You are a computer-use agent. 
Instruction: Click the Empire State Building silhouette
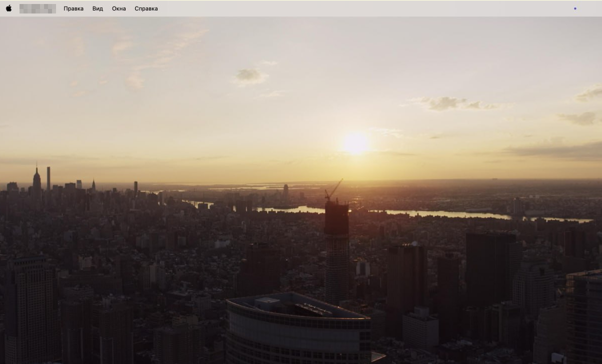tap(37, 179)
